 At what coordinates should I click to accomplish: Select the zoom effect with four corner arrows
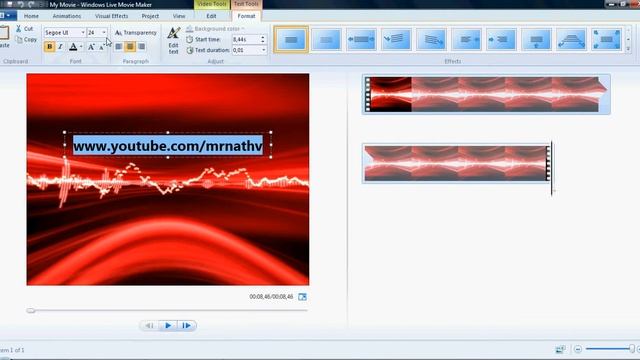point(607,40)
